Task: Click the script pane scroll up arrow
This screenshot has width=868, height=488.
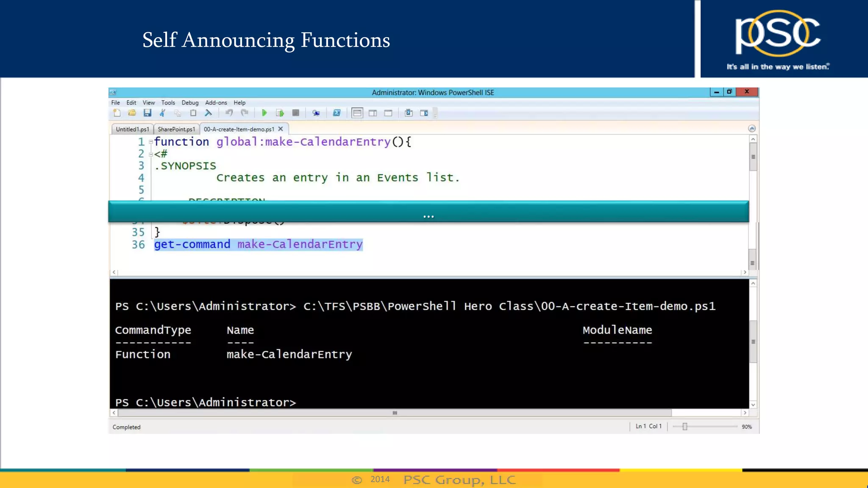Action: click(753, 139)
